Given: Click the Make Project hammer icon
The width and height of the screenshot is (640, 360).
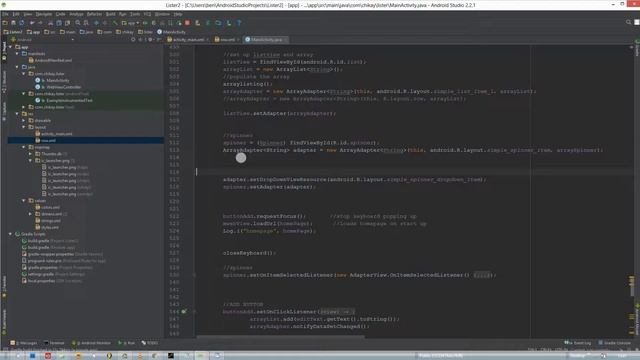Looking at the screenshot, I should 115,23.
